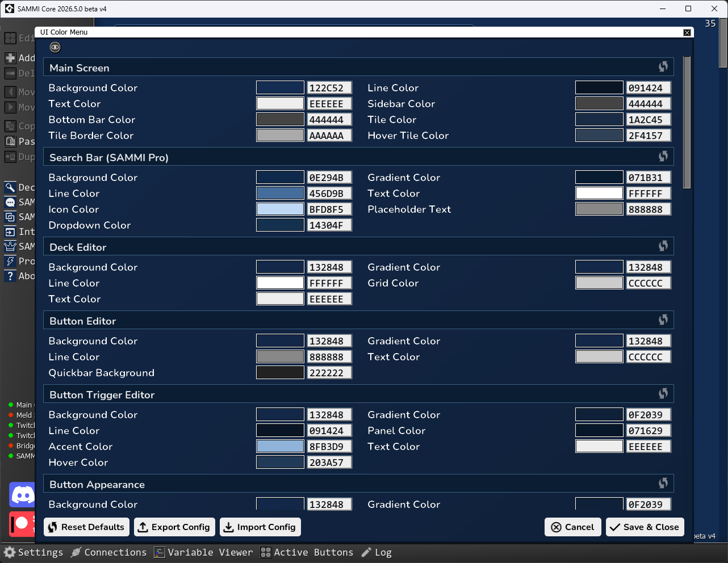The width and height of the screenshot is (728, 563).
Task: Click Save & Close
Action: click(645, 527)
